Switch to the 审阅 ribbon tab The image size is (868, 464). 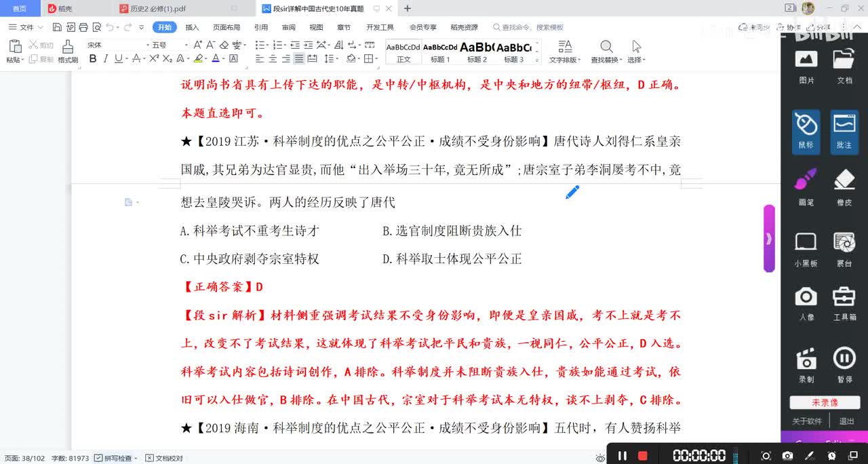pyautogui.click(x=288, y=27)
